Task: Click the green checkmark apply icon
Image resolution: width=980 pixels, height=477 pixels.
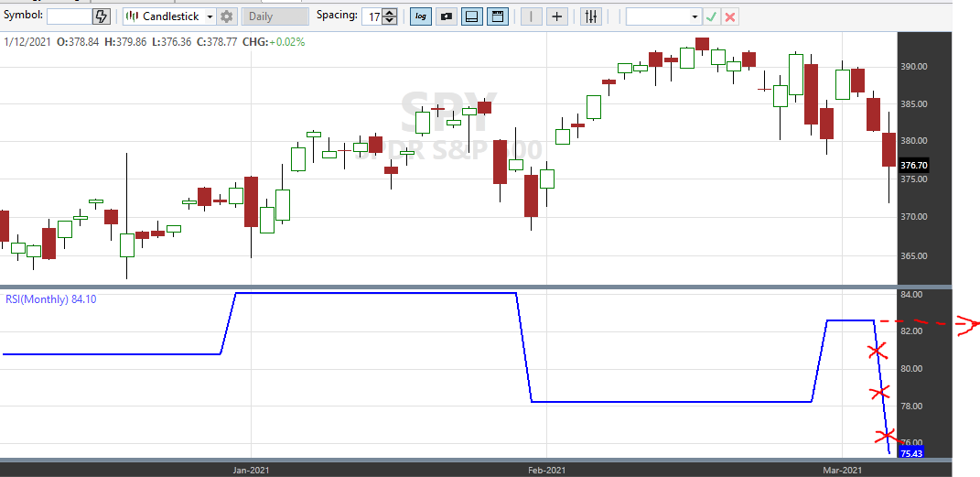Action: click(x=711, y=16)
